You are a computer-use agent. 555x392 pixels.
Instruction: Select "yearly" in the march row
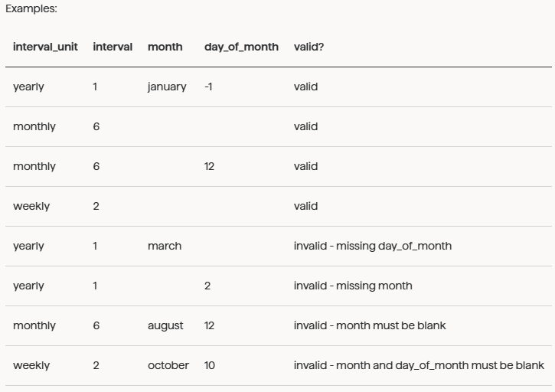28,246
